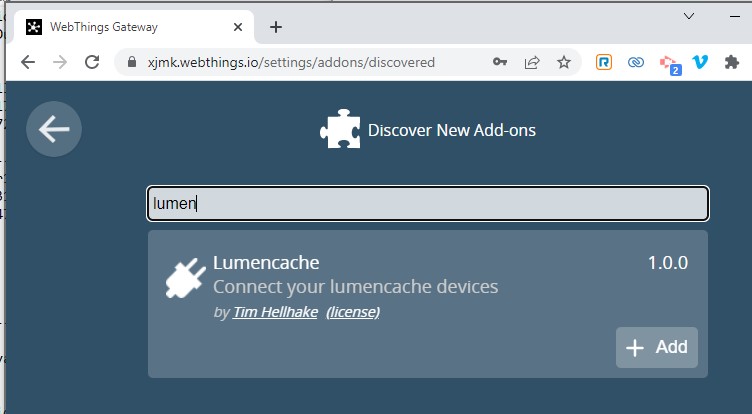The width and height of the screenshot is (752, 414).
Task: Reload the page
Action: 92,62
